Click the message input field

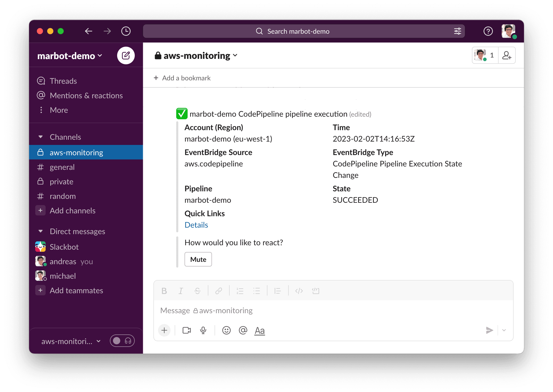point(333,311)
